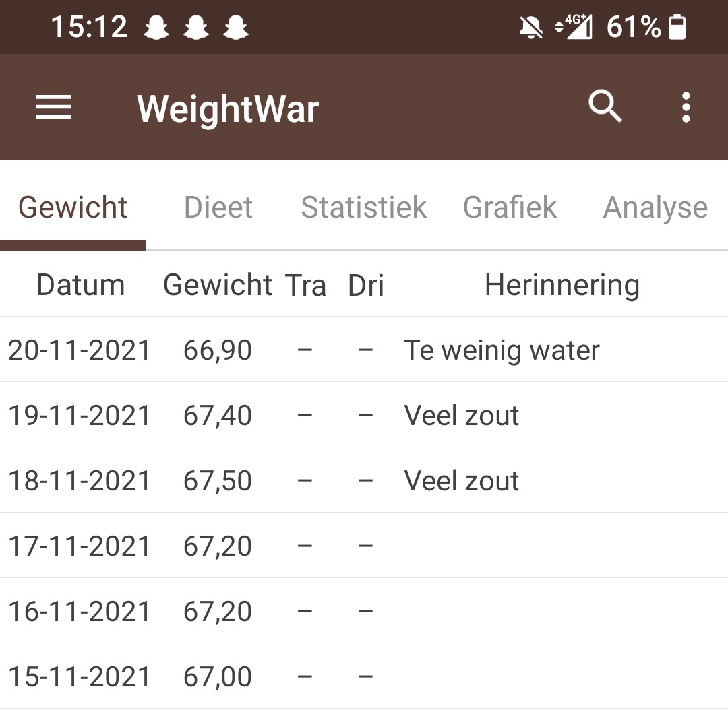Switch to the Dieet tab
The image size is (728, 710).
(x=218, y=207)
